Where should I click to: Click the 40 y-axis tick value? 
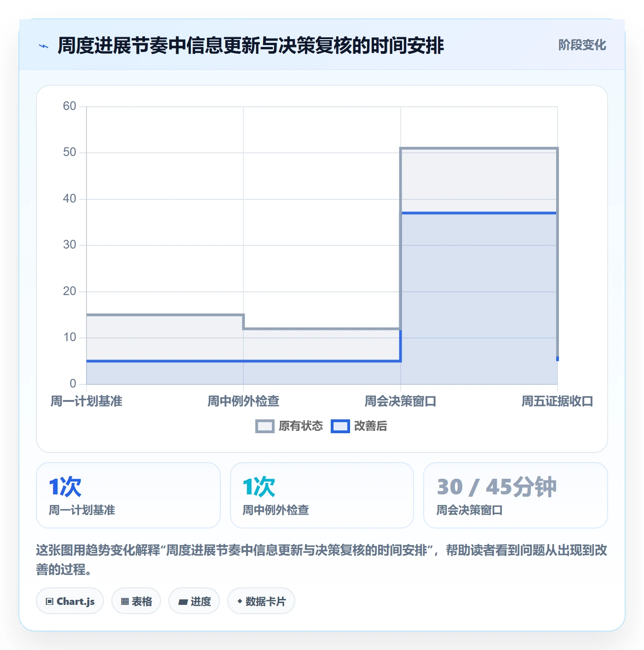tap(69, 199)
